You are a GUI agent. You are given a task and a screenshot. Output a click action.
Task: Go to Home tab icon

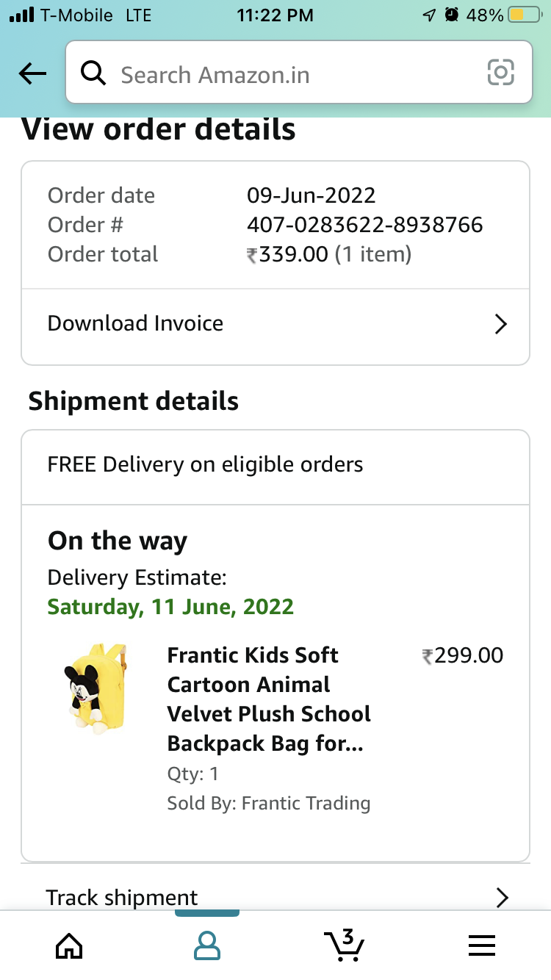pos(69,945)
